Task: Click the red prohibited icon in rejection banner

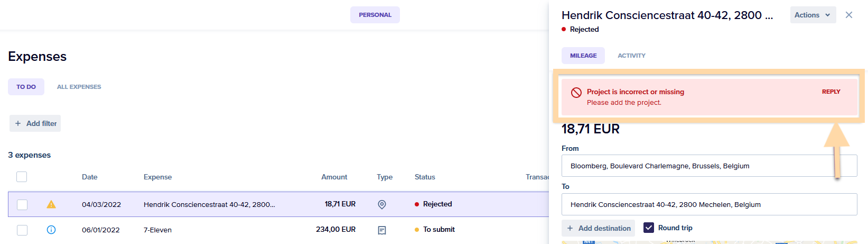Action: tap(576, 93)
